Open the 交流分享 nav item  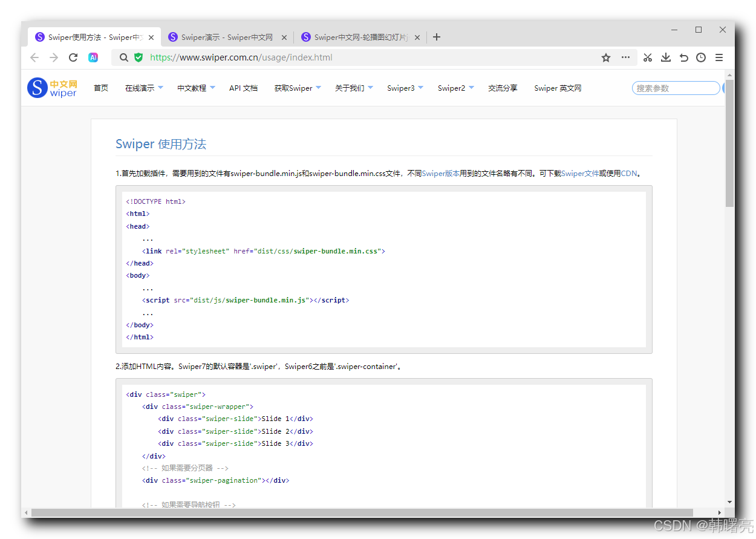click(503, 88)
